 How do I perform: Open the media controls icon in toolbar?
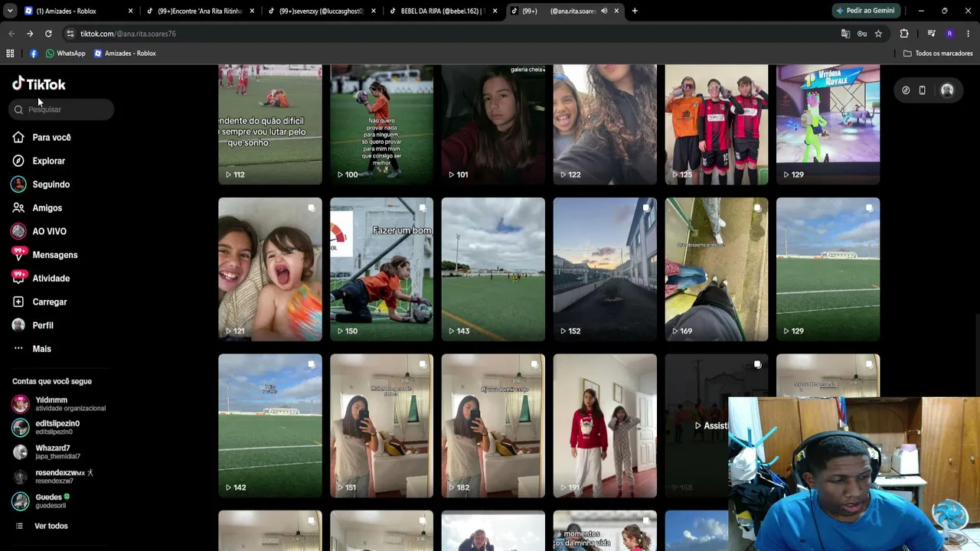click(931, 34)
